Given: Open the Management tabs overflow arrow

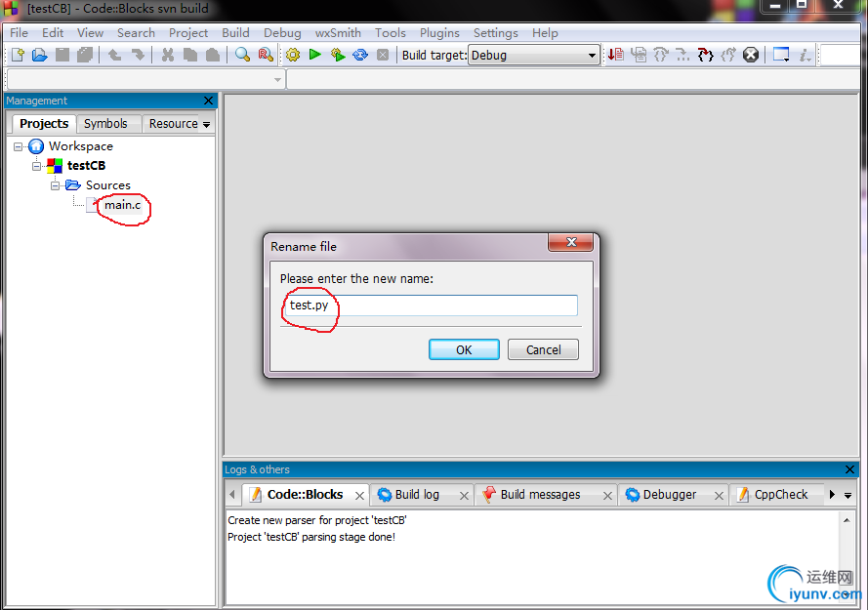Looking at the screenshot, I should tap(206, 125).
